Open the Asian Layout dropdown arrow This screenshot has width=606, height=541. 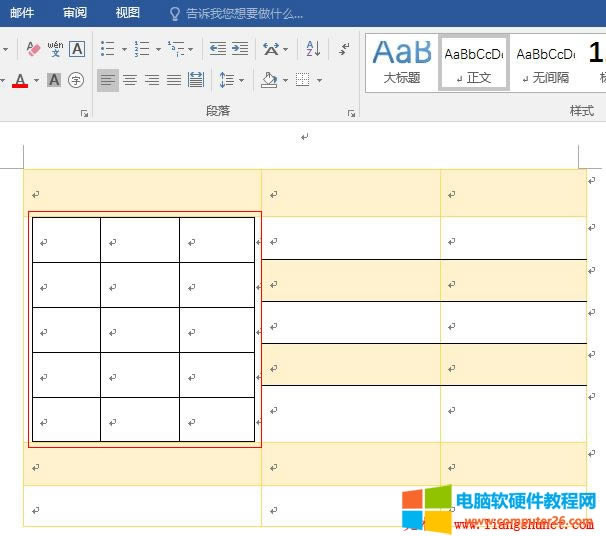tap(286, 49)
